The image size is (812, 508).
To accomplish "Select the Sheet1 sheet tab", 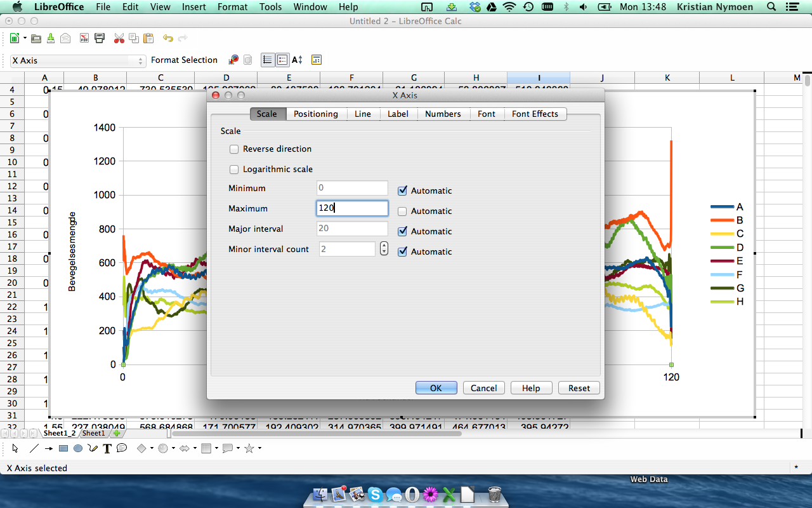I will tap(93, 433).
